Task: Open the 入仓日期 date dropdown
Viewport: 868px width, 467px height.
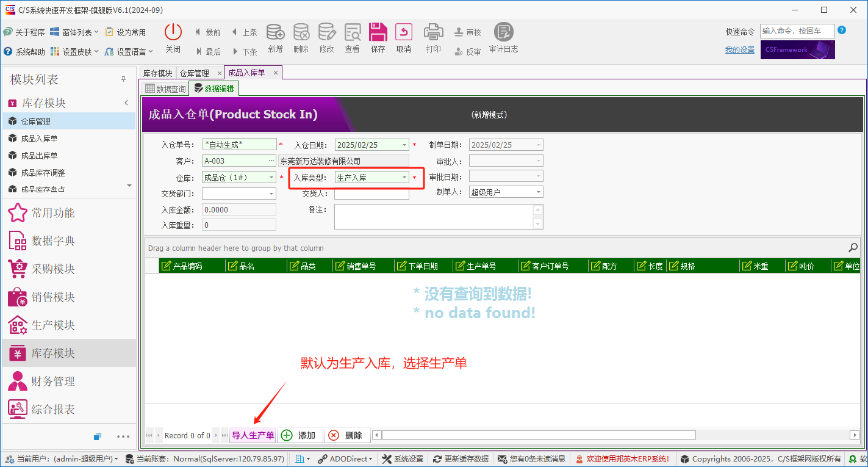Action: pos(404,145)
